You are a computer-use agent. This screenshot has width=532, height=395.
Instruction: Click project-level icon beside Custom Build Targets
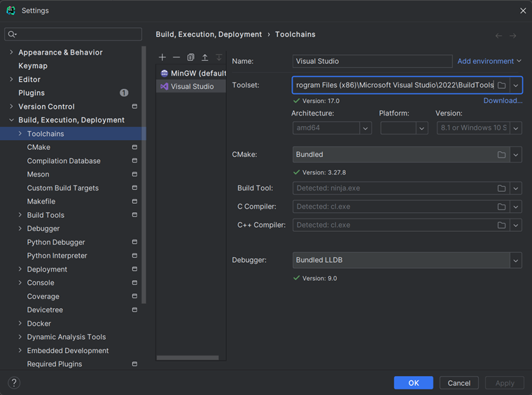click(x=134, y=188)
